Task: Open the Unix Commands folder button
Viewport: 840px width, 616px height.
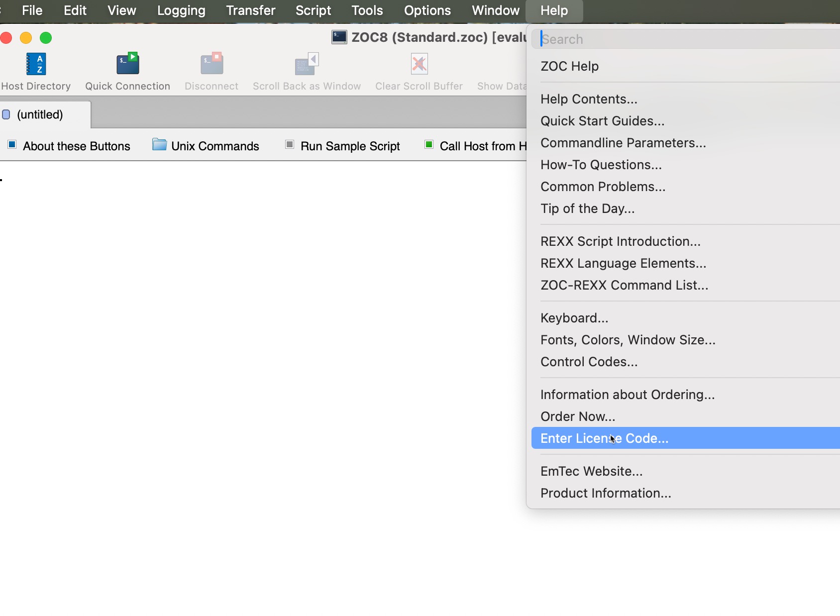Action: (159, 145)
